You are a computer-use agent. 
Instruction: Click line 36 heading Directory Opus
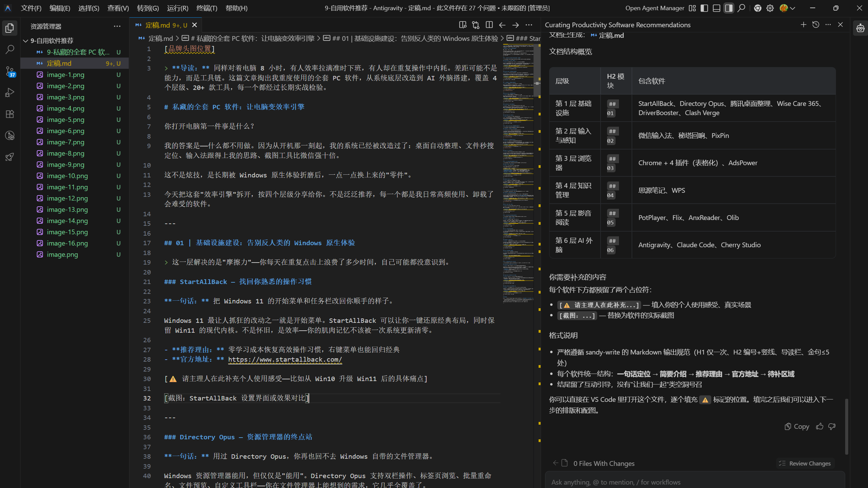[x=238, y=437]
